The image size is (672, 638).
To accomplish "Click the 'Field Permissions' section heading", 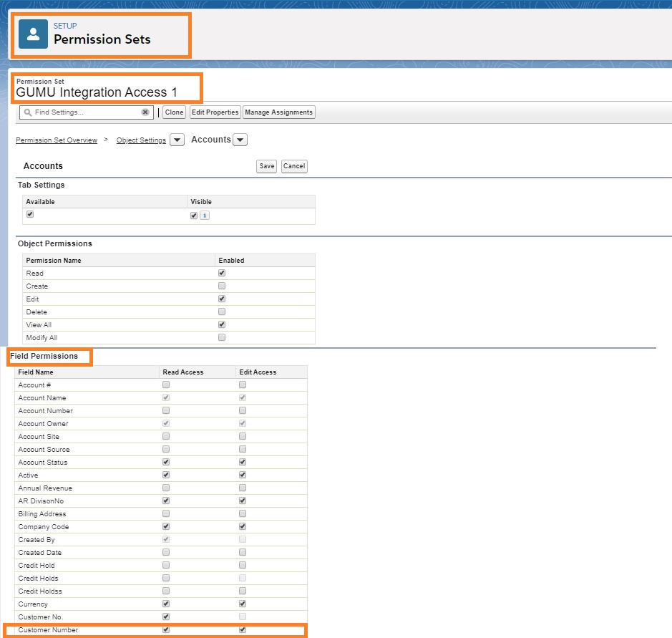I will click(44, 356).
